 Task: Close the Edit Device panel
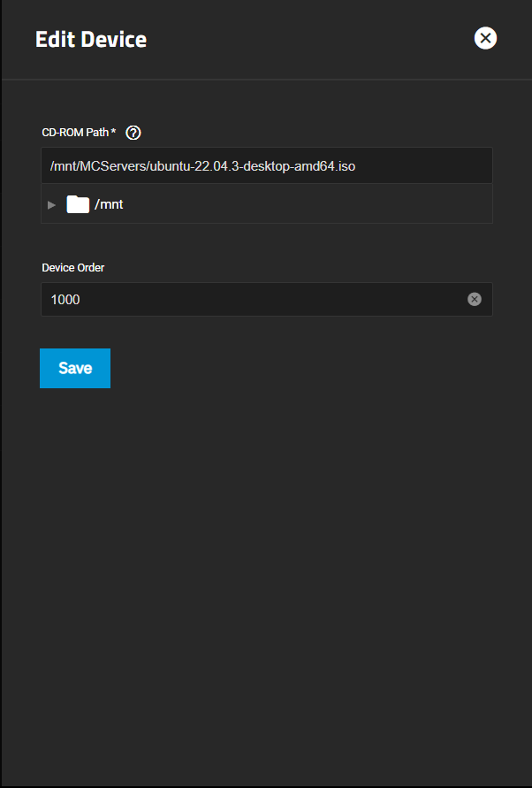[485, 38]
